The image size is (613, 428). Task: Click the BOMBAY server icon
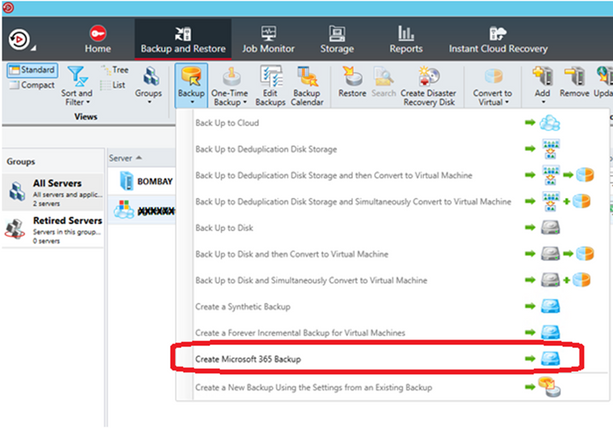127,181
